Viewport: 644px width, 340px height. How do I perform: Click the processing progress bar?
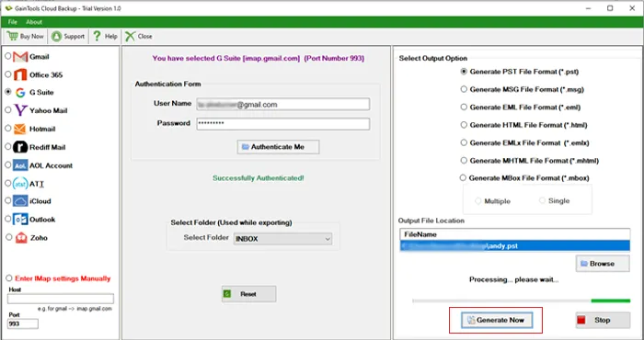tap(522, 301)
